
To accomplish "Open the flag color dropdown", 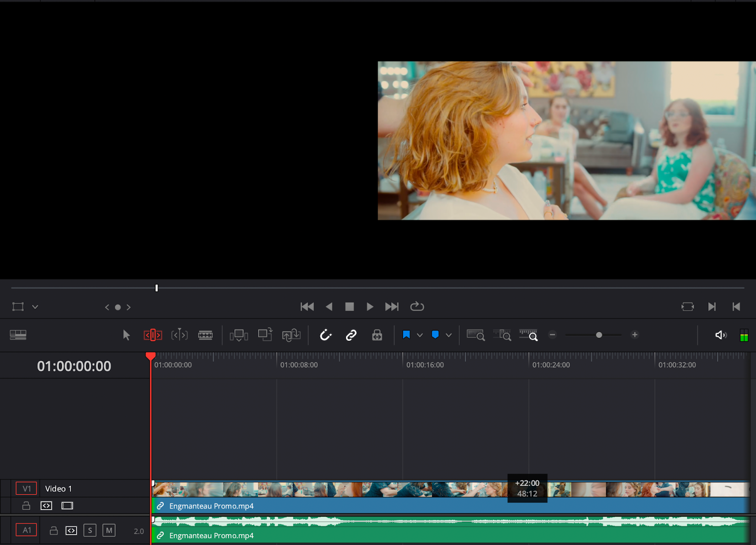I will coord(420,335).
